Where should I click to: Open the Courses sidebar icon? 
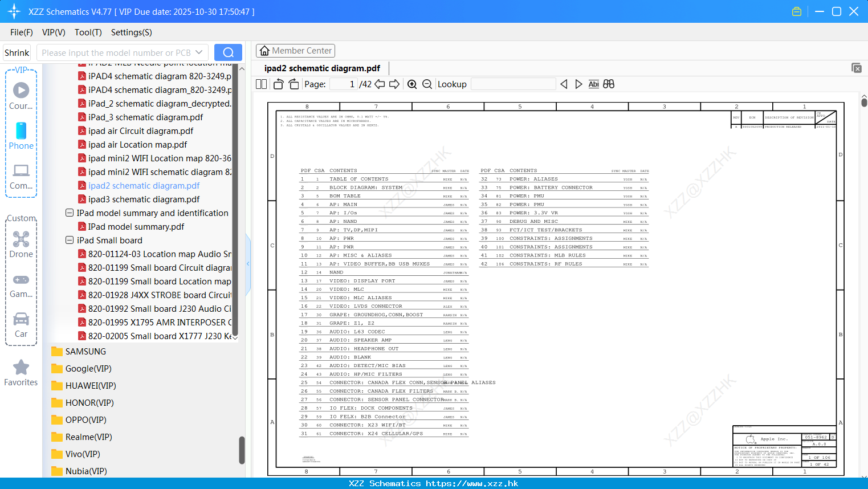[21, 96]
